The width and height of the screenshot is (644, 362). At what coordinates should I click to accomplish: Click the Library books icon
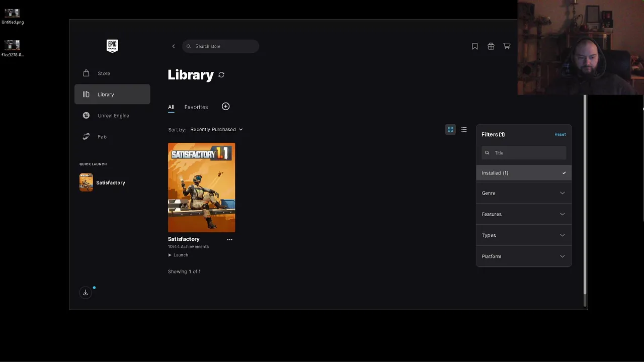pyautogui.click(x=86, y=95)
